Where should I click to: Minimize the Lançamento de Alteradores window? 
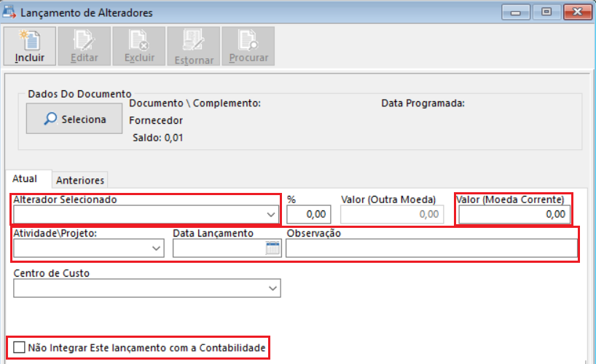[515, 12]
